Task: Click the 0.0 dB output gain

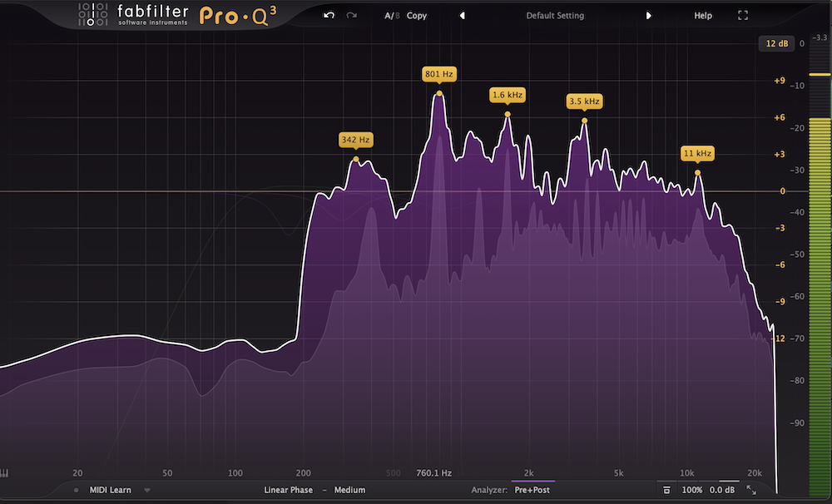Action: point(722,490)
